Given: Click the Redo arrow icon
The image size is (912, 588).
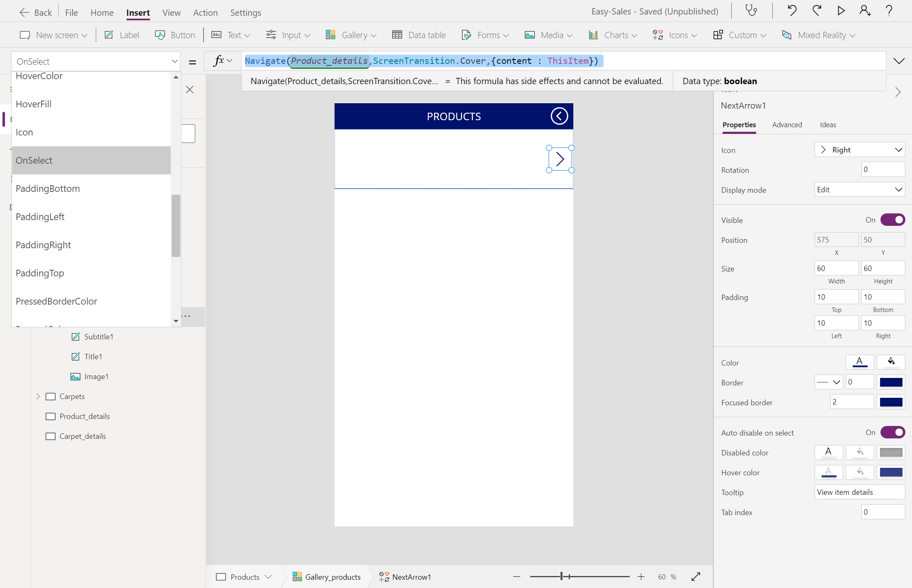Looking at the screenshot, I should pos(817,10).
